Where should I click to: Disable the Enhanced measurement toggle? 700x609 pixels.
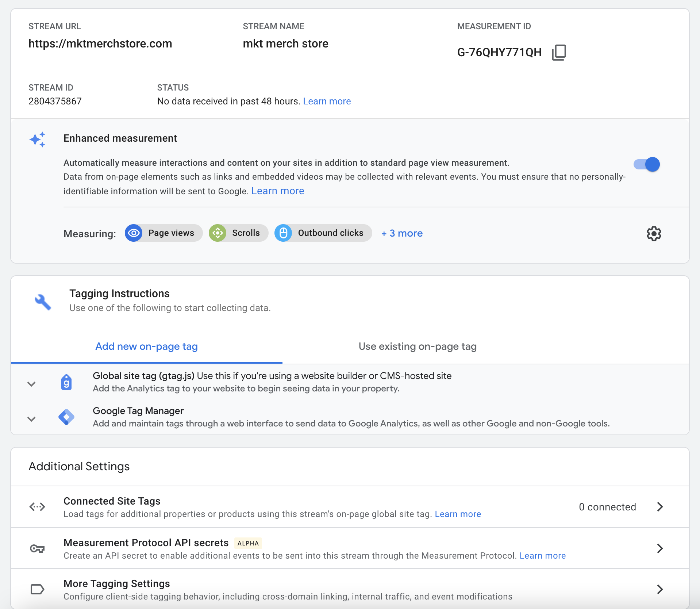point(647,164)
